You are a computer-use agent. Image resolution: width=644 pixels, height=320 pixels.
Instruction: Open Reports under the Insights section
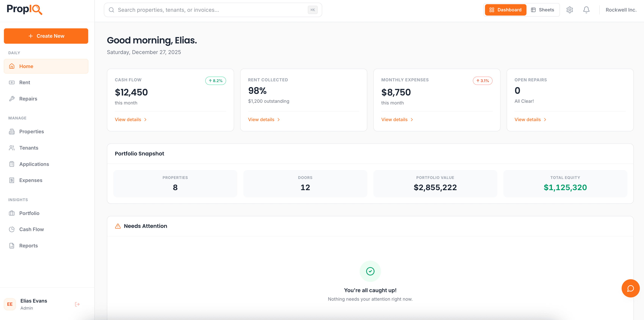click(28, 245)
